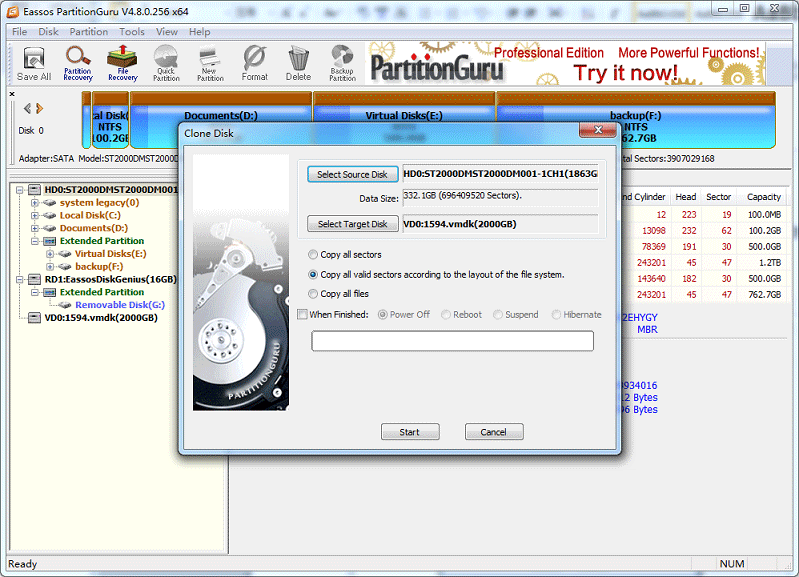This screenshot has width=799, height=577.
Task: Choose the Hibernate radio option
Action: tap(556, 314)
